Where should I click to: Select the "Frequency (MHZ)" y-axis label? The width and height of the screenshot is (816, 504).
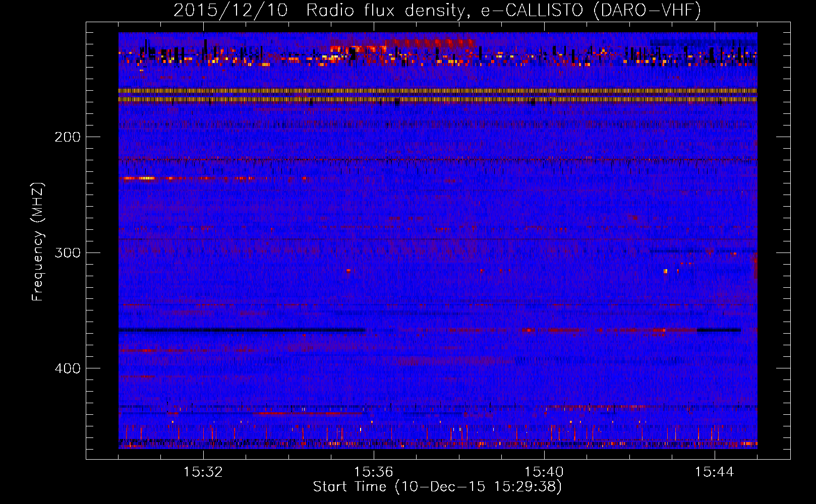[38, 241]
